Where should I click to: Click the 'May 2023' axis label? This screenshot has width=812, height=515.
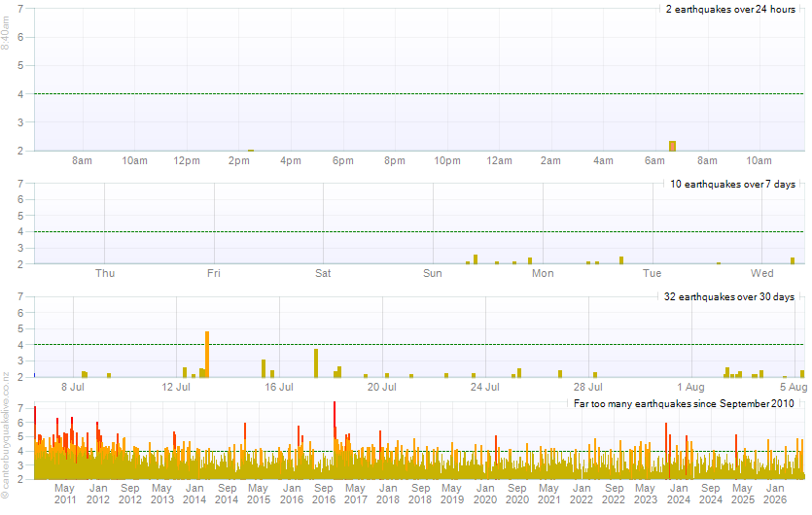pyautogui.click(x=646, y=494)
